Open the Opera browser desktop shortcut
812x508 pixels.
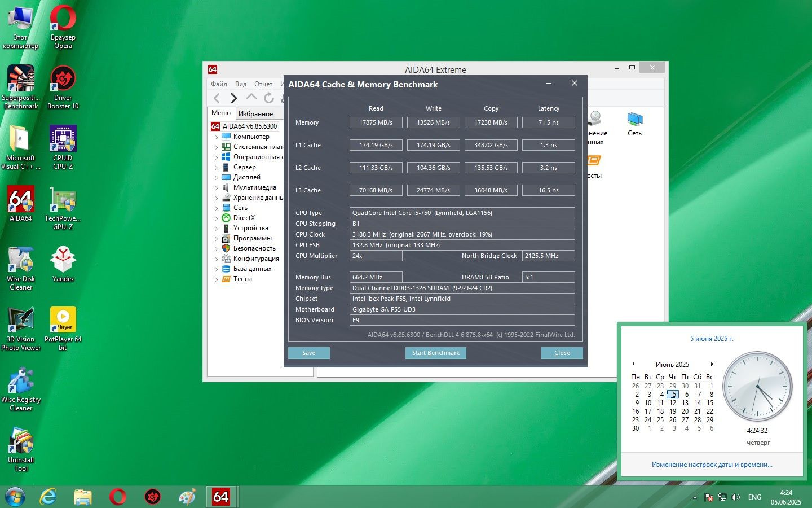click(x=63, y=27)
